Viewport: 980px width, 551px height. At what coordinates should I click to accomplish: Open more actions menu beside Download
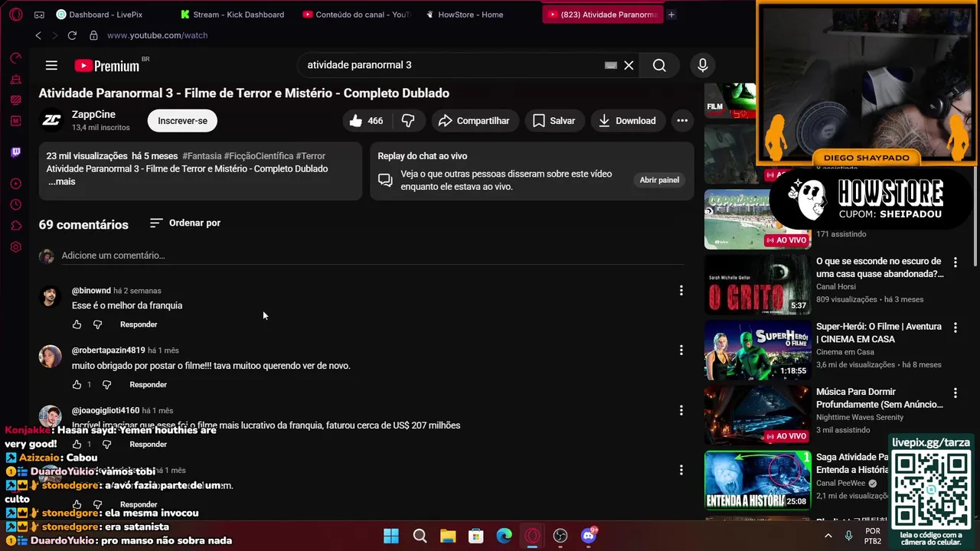click(682, 120)
